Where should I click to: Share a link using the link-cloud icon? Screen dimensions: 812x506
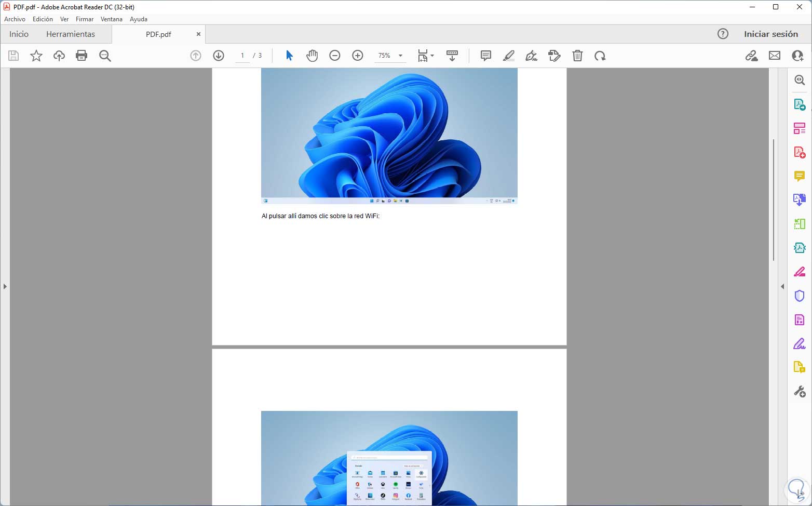(751, 56)
